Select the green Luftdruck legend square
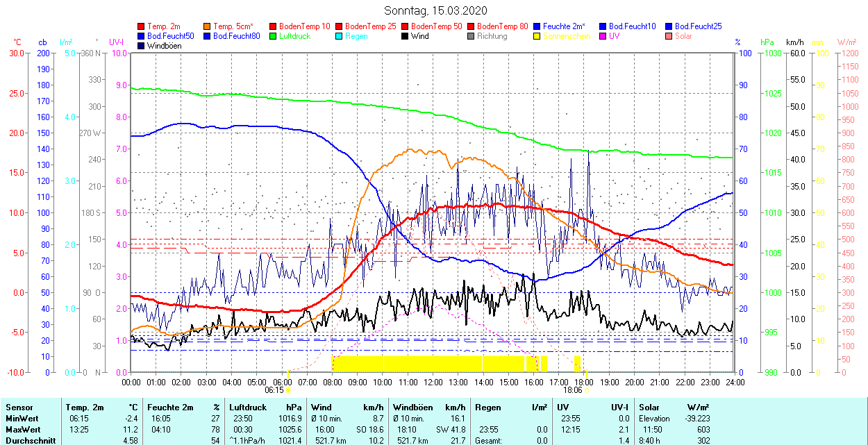This screenshot has height=445, width=868. 274,36
